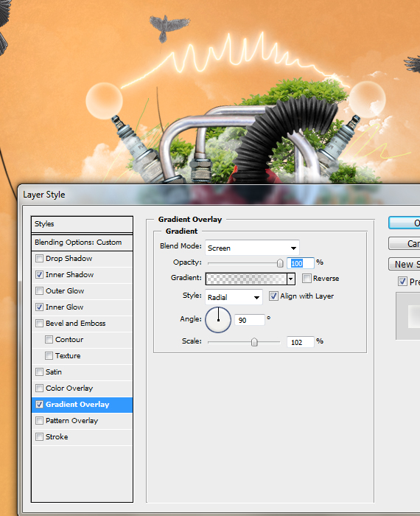Click the Opacity slider handle
The height and width of the screenshot is (516, 420).
tap(280, 263)
